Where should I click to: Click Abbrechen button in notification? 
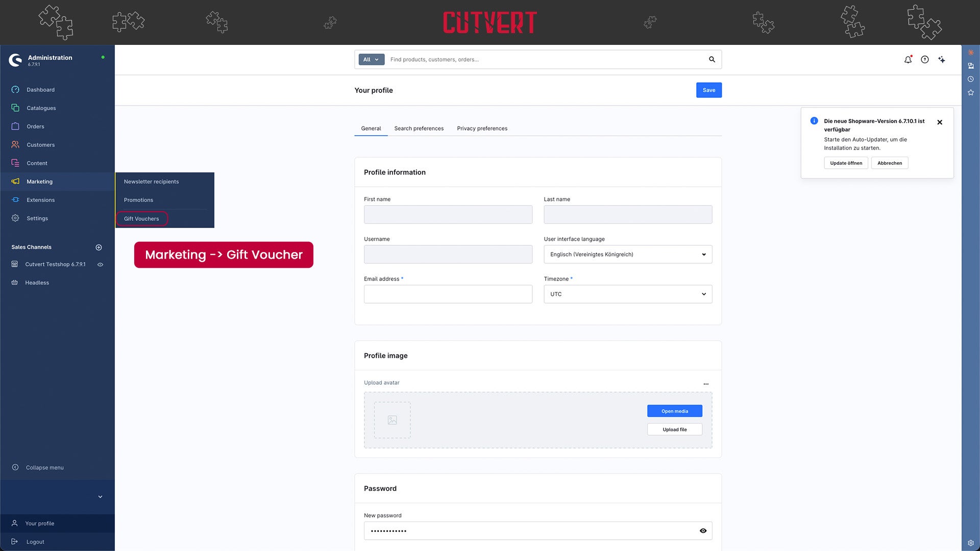(x=890, y=163)
